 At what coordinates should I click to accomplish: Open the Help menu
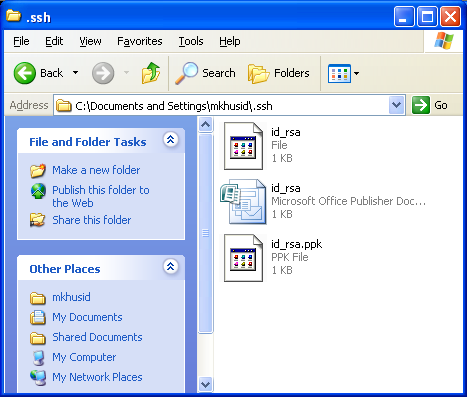click(x=230, y=41)
